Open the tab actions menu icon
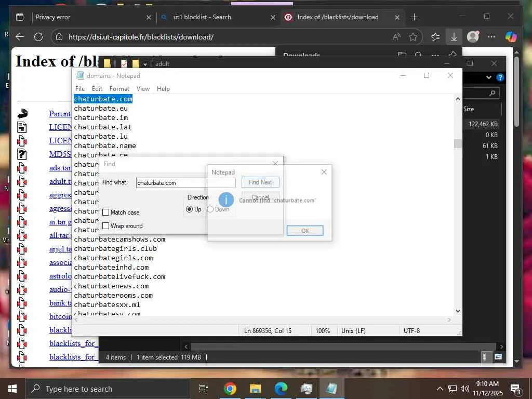 [20, 17]
